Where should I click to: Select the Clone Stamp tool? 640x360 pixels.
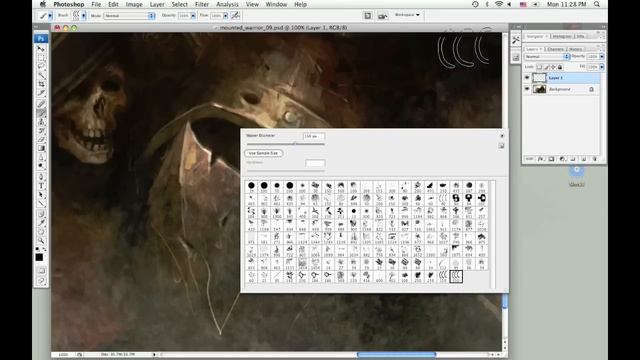pos(41,122)
